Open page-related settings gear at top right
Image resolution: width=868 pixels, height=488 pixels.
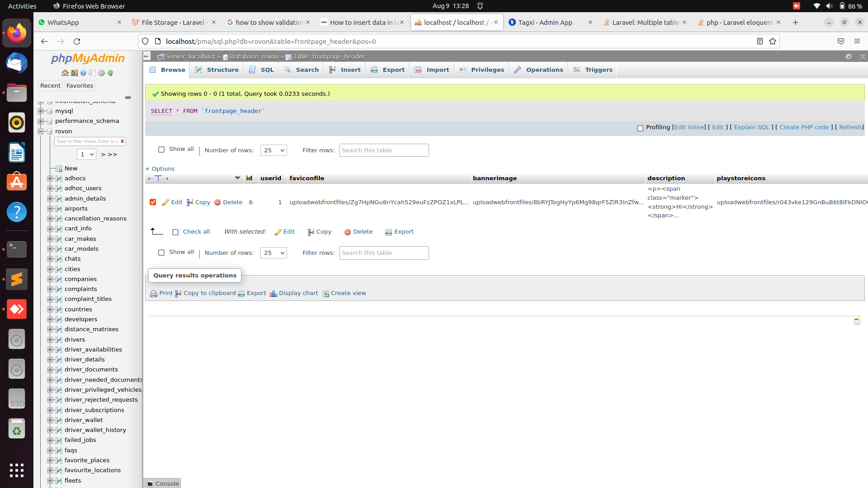[x=849, y=56]
